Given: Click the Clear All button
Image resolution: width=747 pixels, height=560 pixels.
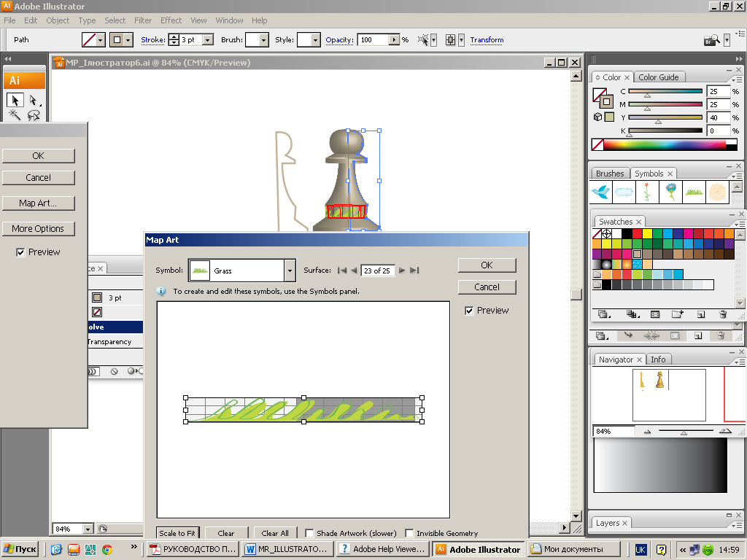Looking at the screenshot, I should [275, 533].
